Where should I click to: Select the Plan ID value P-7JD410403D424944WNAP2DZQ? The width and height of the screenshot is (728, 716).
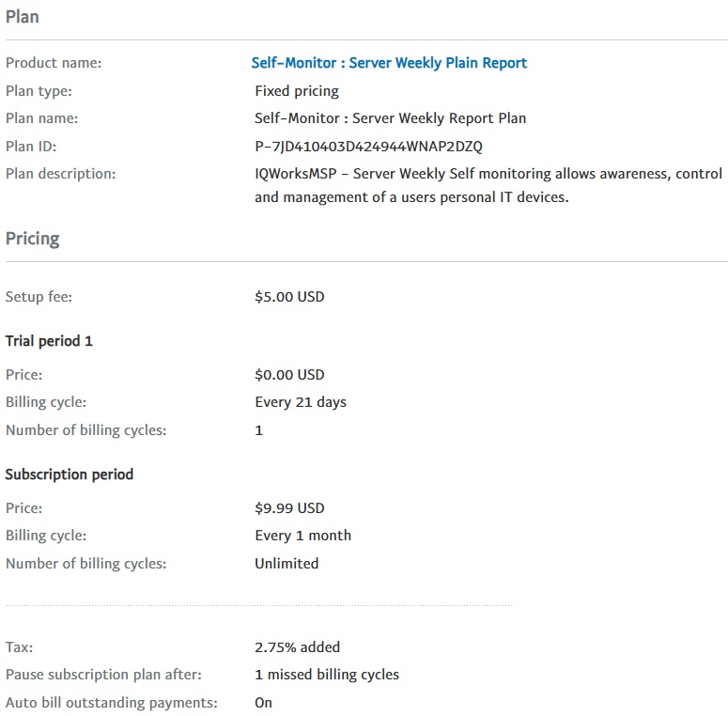coord(368,147)
